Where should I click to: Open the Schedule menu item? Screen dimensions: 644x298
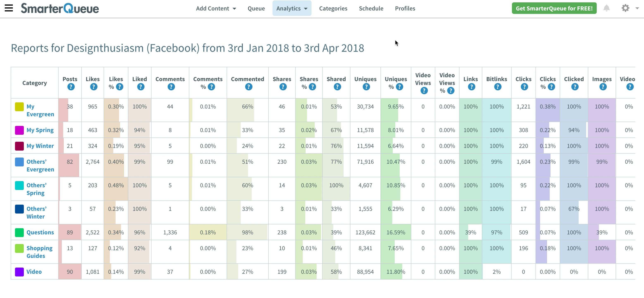coord(371,8)
